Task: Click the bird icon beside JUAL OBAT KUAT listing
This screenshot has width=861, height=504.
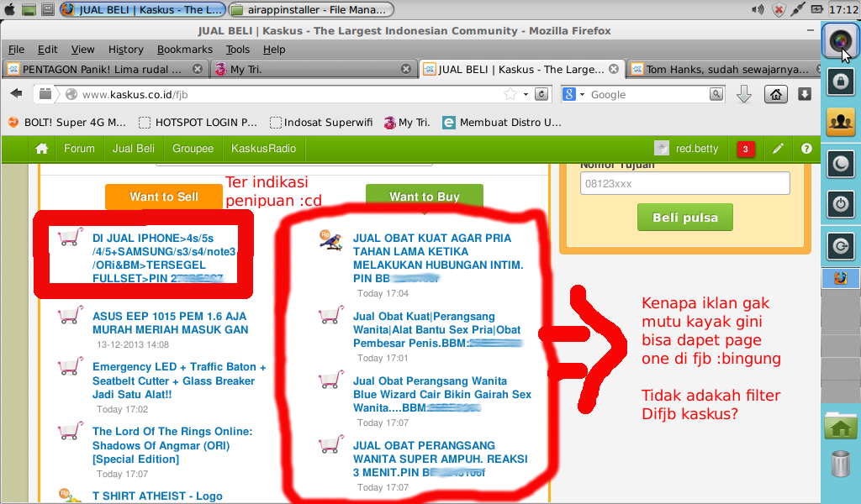Action: [331, 240]
